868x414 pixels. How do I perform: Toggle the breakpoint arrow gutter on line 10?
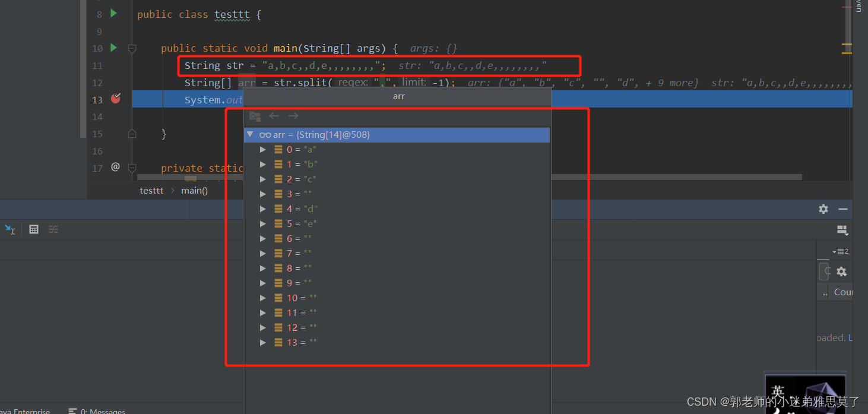tap(113, 48)
